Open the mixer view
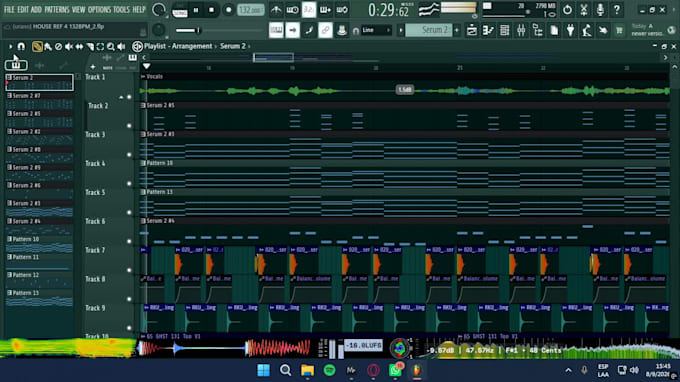680x382 pixels. (x=521, y=30)
